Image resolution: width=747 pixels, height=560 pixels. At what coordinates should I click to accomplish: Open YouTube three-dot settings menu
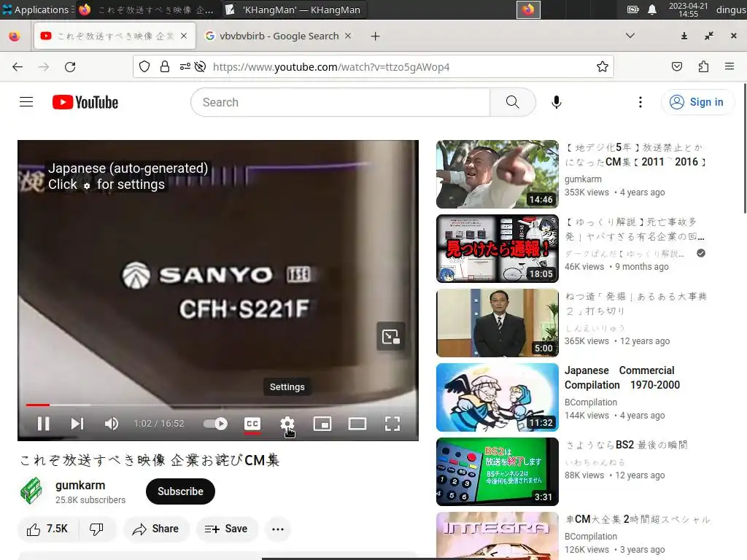[640, 102]
